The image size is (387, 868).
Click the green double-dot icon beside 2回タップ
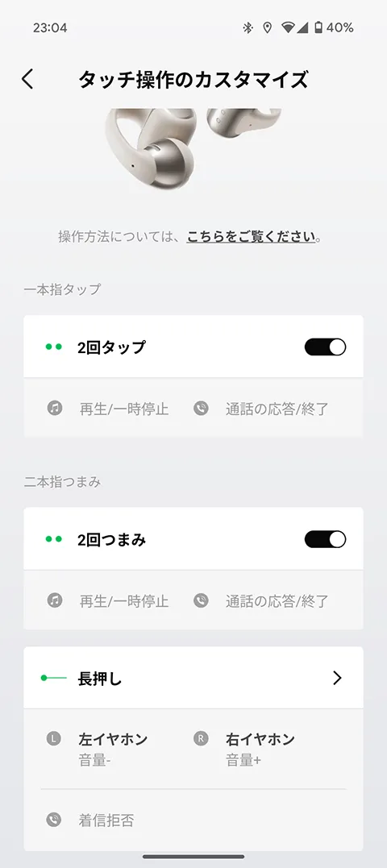click(x=54, y=347)
